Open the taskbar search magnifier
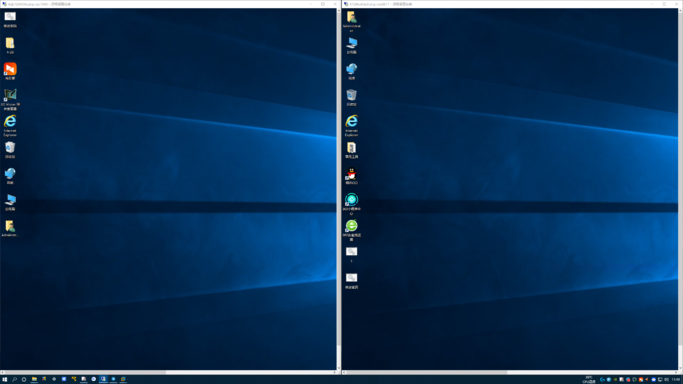This screenshot has width=683, height=384. click(14, 379)
